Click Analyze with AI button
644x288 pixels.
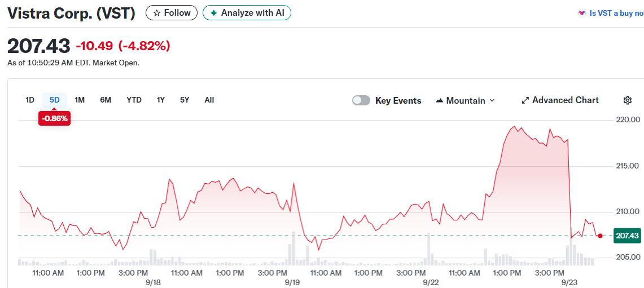click(x=247, y=13)
